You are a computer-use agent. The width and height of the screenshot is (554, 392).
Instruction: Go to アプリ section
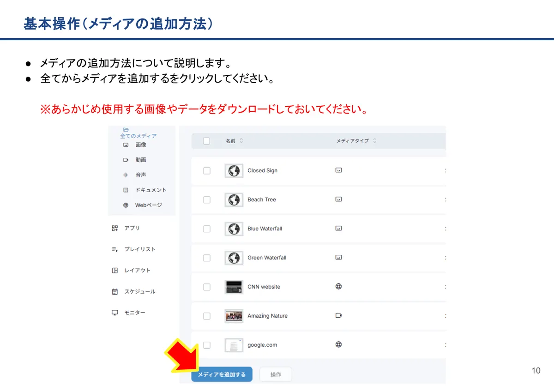[132, 228]
